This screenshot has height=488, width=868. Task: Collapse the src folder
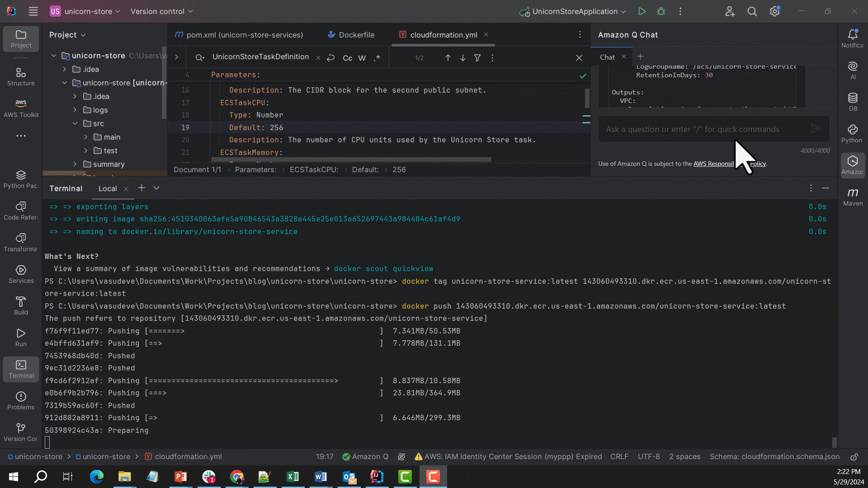[x=75, y=123]
